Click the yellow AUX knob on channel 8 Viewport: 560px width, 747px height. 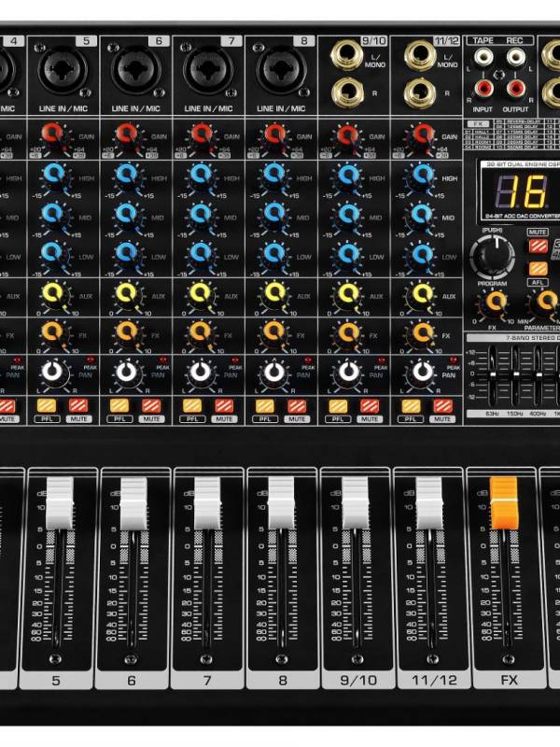coord(274,295)
